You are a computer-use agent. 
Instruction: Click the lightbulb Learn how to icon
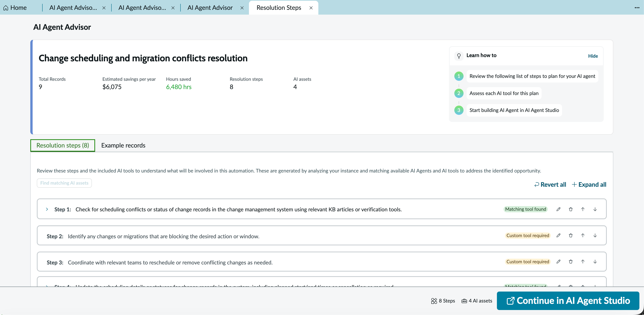click(x=459, y=56)
